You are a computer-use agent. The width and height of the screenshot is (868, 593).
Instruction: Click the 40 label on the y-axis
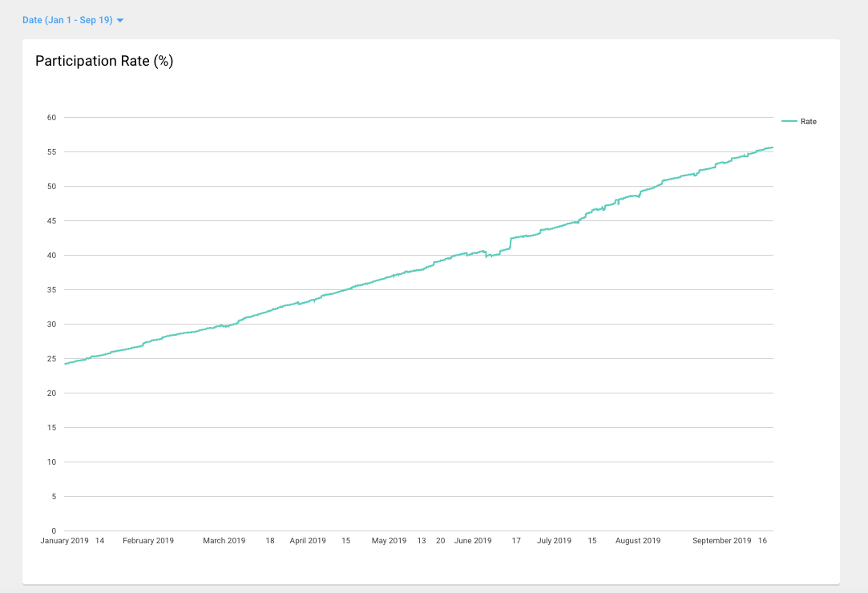click(x=51, y=256)
